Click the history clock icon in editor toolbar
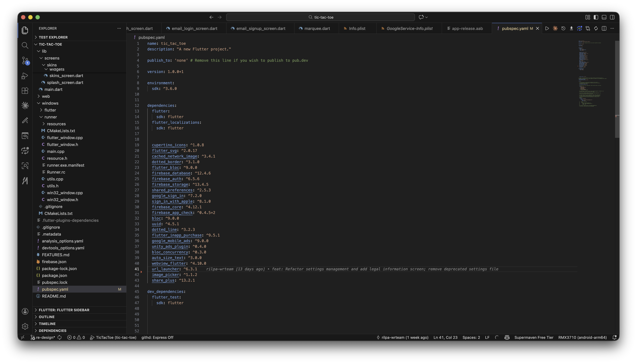Screen dimensions: 637x364 coord(563,28)
